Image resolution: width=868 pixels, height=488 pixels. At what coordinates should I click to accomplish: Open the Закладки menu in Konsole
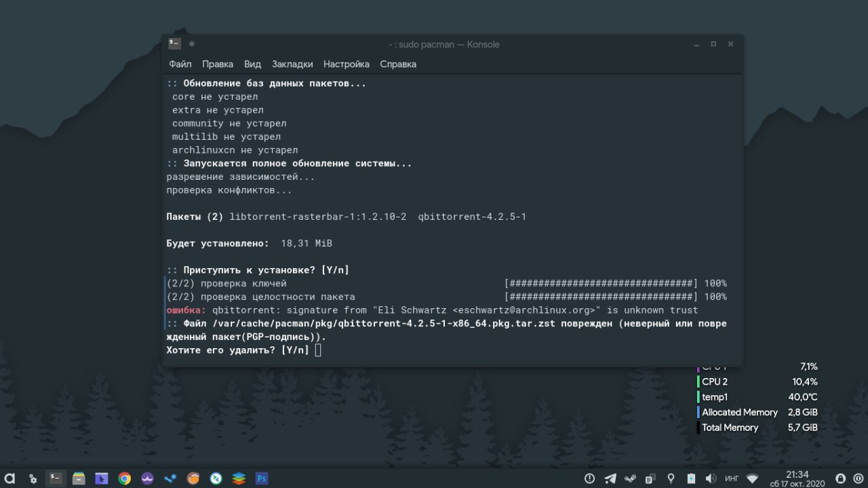point(292,64)
